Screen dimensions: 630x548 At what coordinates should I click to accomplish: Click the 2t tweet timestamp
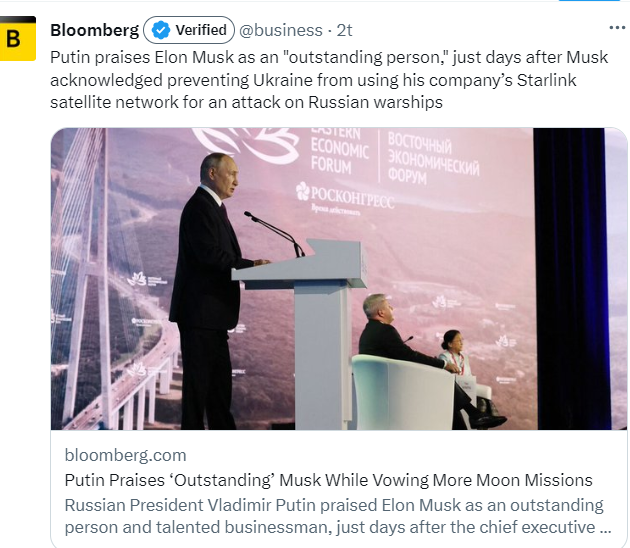[344, 31]
